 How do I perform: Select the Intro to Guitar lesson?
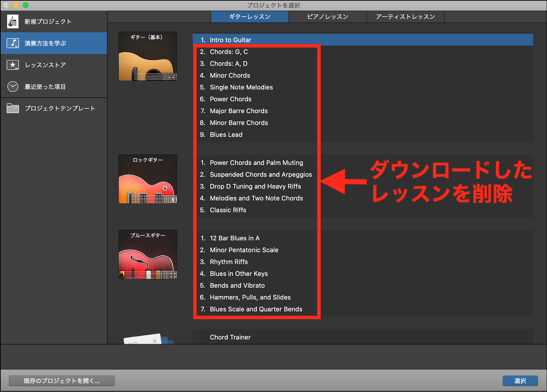230,40
